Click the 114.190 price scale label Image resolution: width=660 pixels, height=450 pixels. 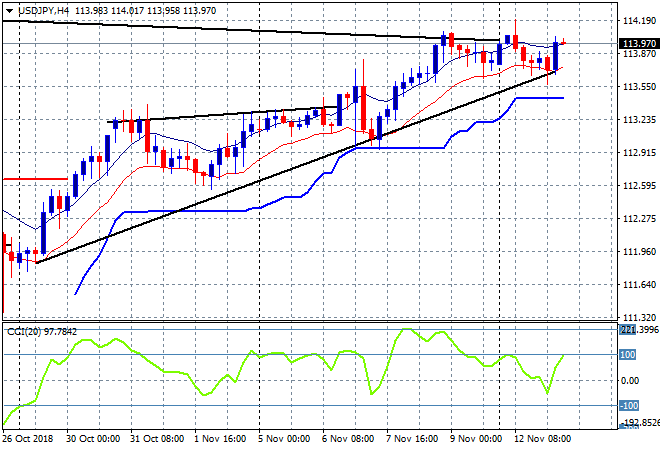[x=639, y=20]
